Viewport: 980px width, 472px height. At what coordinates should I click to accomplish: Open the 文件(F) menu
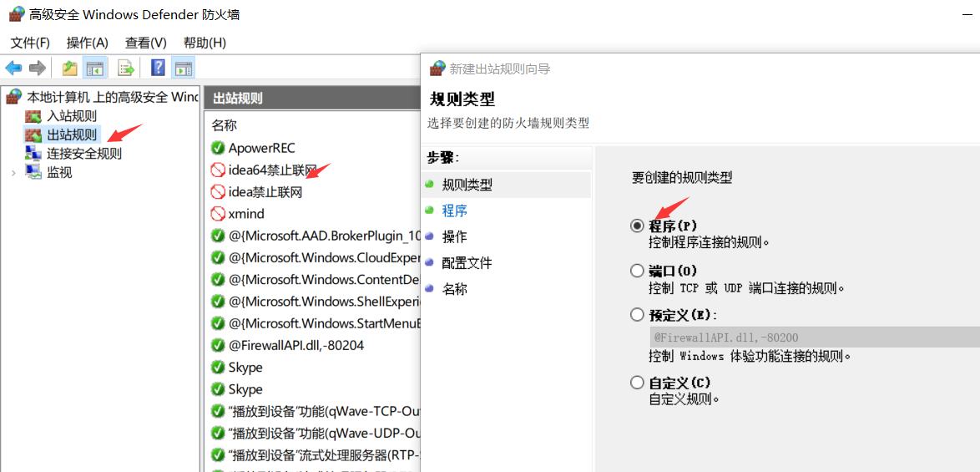pos(30,43)
